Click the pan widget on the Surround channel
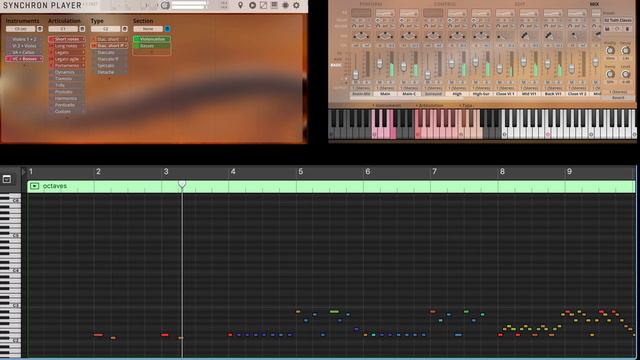The height and width of the screenshot is (360, 640). [433, 36]
